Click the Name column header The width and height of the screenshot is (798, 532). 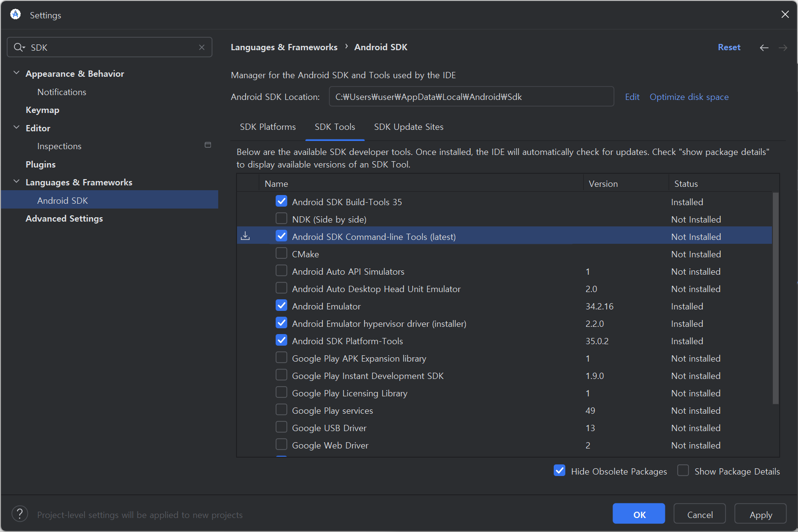point(421,183)
